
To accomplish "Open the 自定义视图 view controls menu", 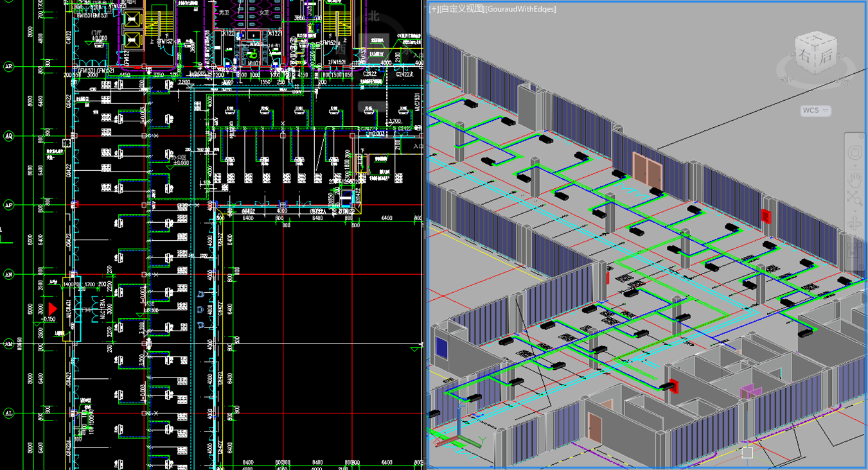I will coord(461,9).
